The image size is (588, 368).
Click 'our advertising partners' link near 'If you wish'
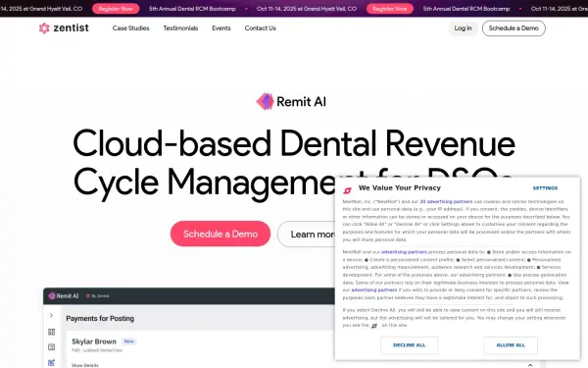pos(374,289)
